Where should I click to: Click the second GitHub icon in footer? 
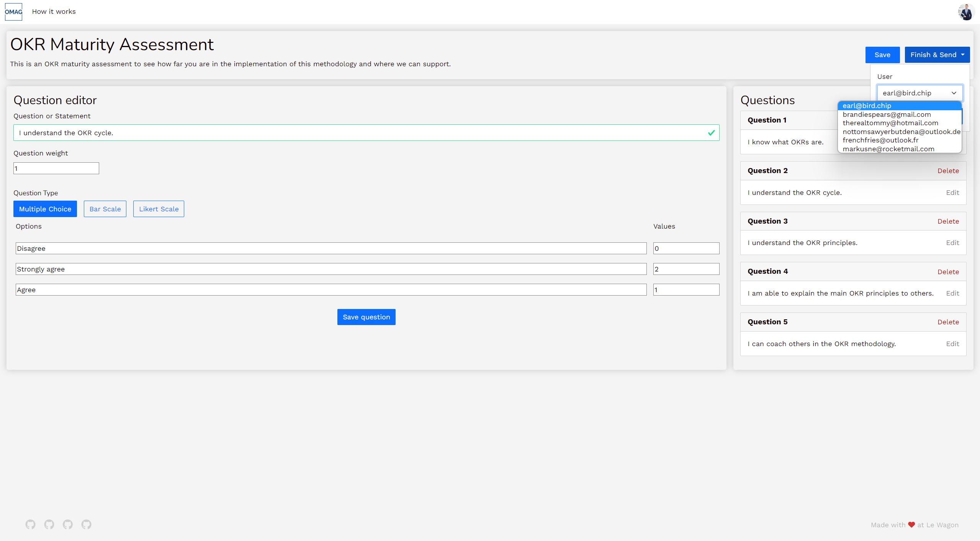pyautogui.click(x=49, y=524)
